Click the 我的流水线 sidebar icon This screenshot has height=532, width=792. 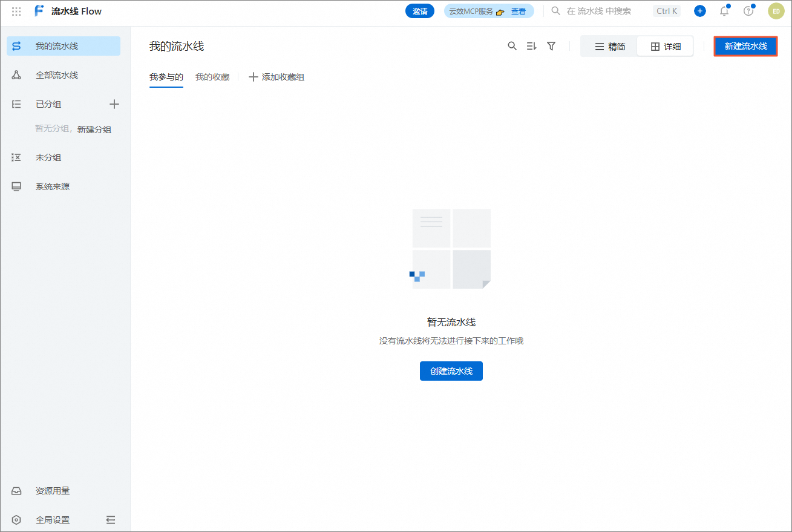(x=16, y=46)
